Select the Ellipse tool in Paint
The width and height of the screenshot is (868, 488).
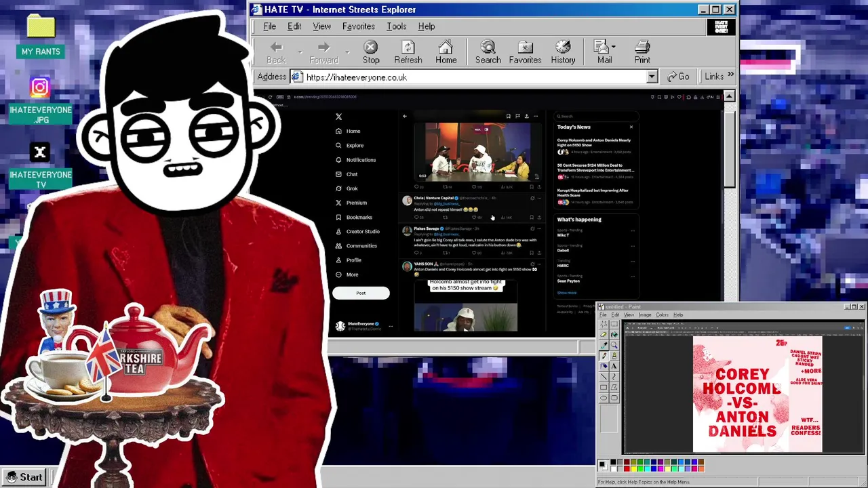604,398
